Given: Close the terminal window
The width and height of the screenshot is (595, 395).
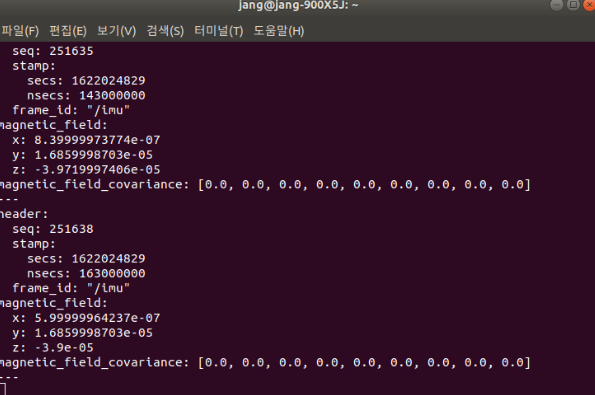Looking at the screenshot, I should coord(589,5).
